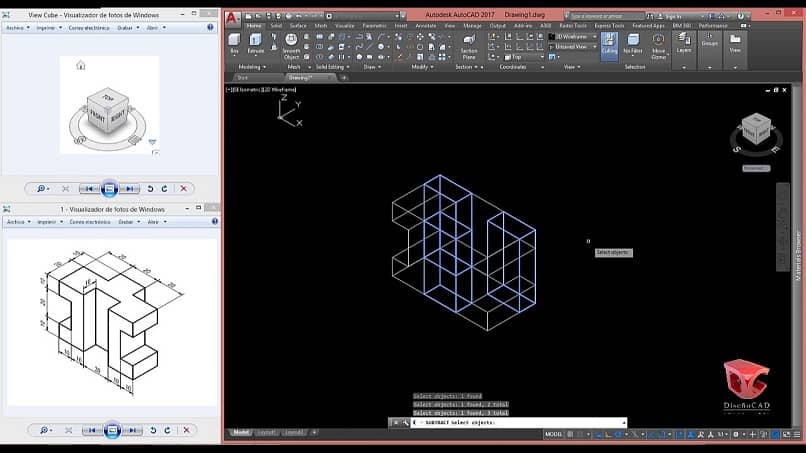
Task: Click Correo electrónico in the View Cube viewer
Action: 89,28
